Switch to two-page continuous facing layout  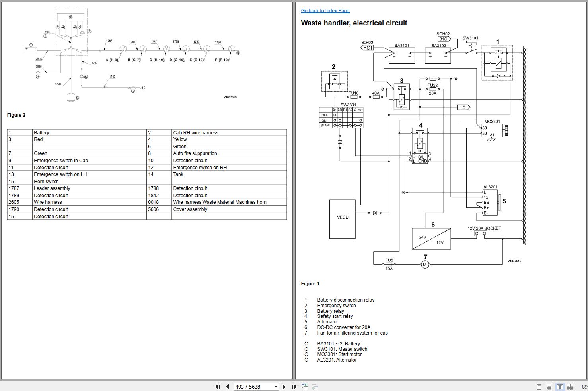point(570,387)
